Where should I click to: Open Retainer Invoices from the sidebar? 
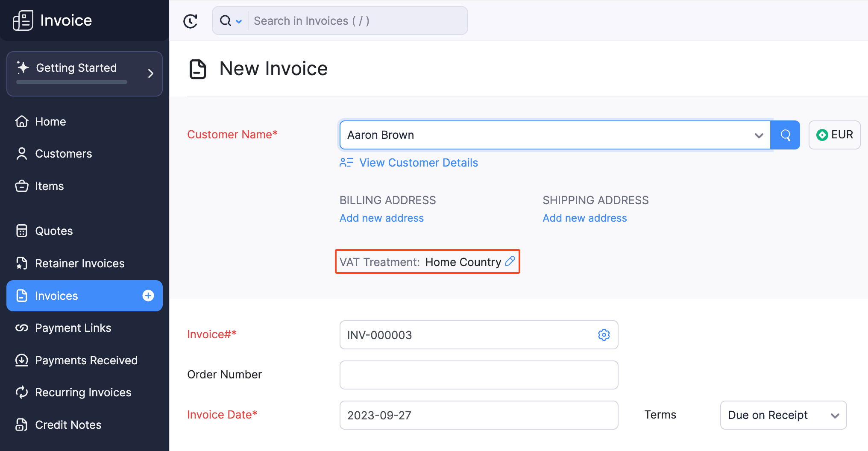79,263
